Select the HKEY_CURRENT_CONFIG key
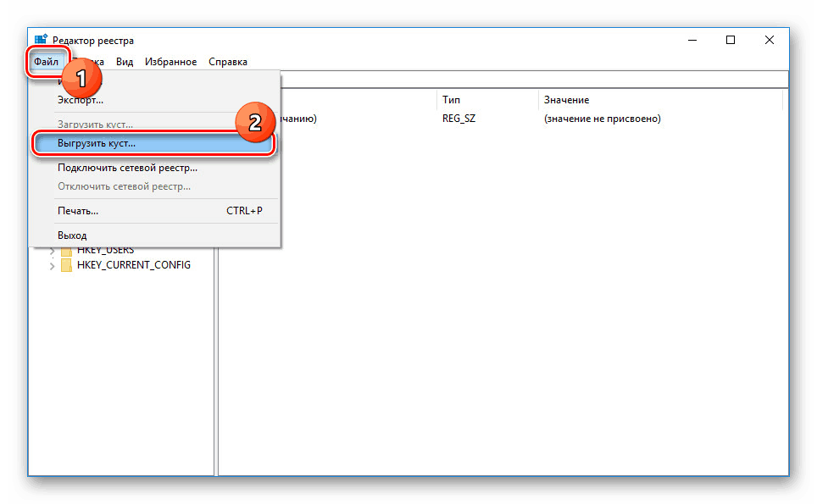This screenshot has width=817, height=504. 134,265
